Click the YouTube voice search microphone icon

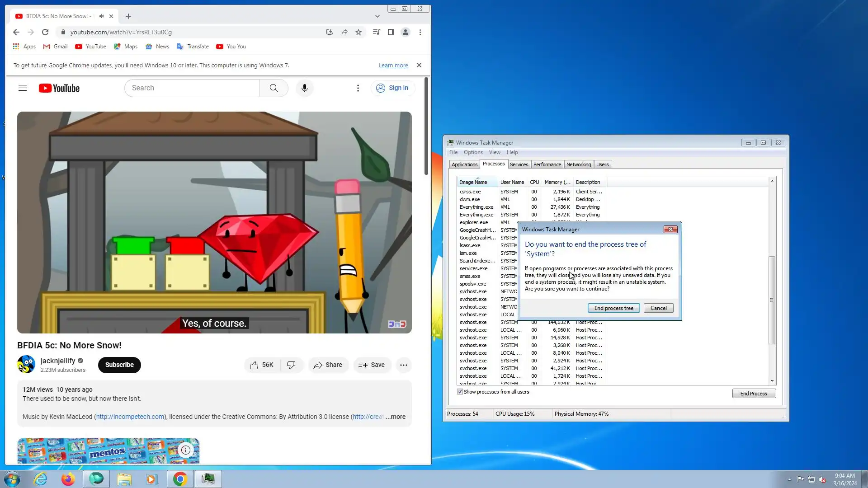[305, 88]
